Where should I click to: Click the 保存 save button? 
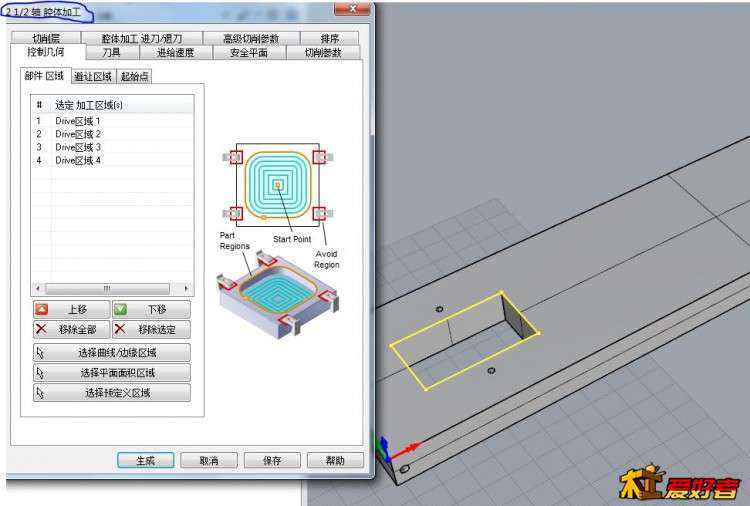click(x=272, y=461)
